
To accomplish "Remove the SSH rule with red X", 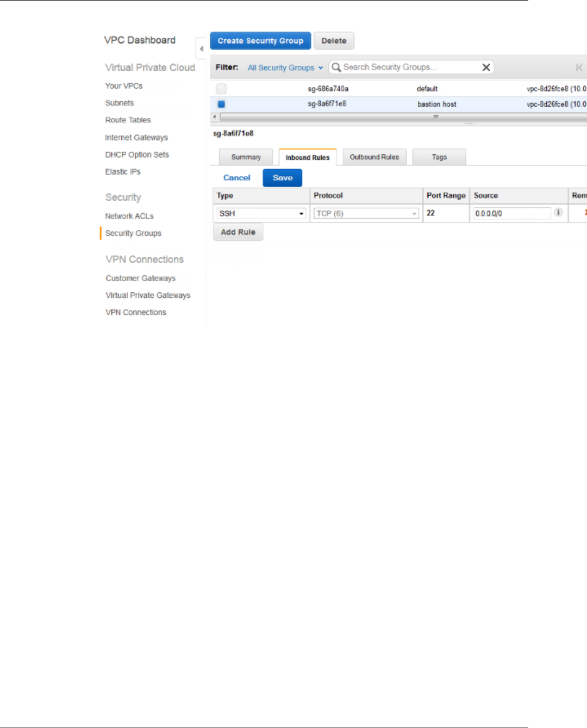I will point(585,213).
